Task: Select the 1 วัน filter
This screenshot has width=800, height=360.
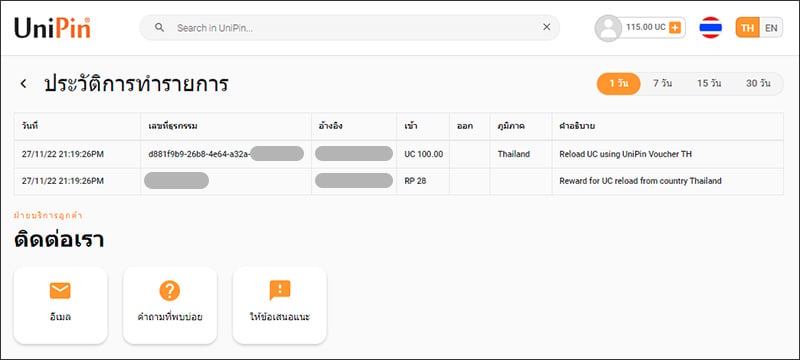Action: coord(618,84)
